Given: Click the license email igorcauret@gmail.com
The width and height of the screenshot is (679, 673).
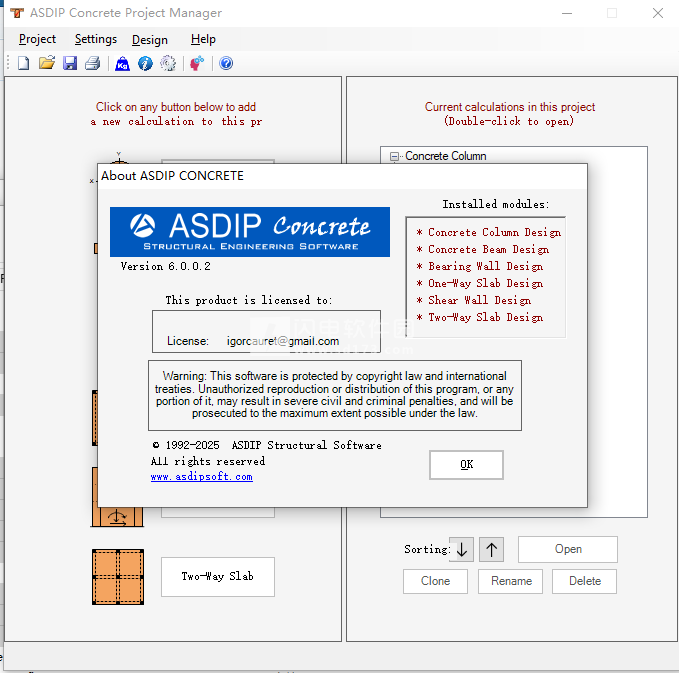Looking at the screenshot, I should tap(283, 341).
